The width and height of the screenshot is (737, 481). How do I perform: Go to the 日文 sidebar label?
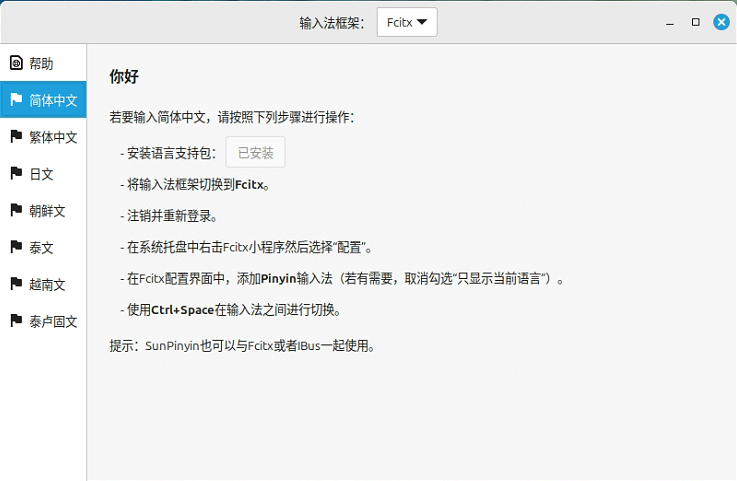pyautogui.click(x=41, y=174)
